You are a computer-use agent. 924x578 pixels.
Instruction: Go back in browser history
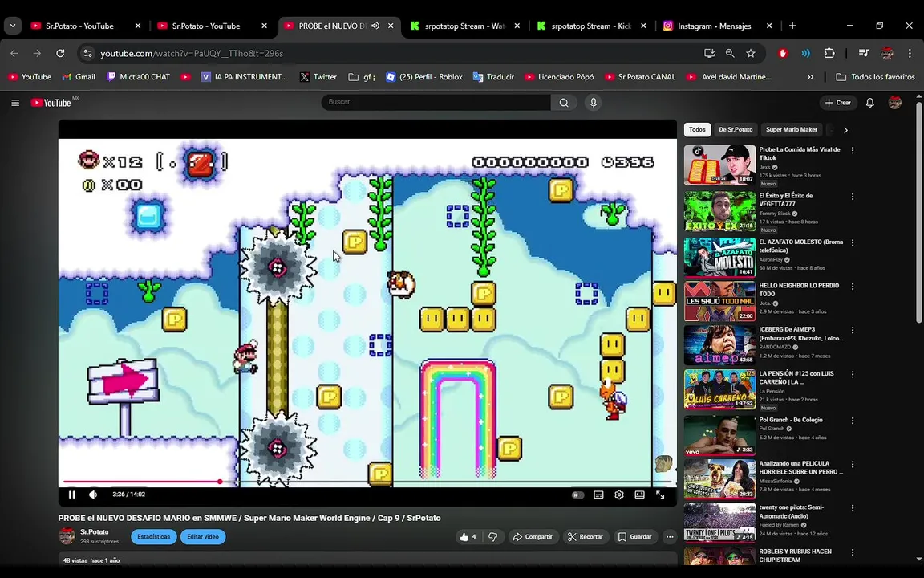14,53
